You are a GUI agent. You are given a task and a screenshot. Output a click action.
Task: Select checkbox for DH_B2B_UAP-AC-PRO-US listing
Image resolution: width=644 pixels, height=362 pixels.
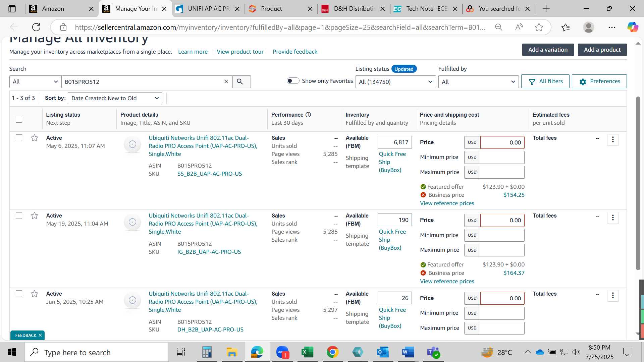[19, 294]
